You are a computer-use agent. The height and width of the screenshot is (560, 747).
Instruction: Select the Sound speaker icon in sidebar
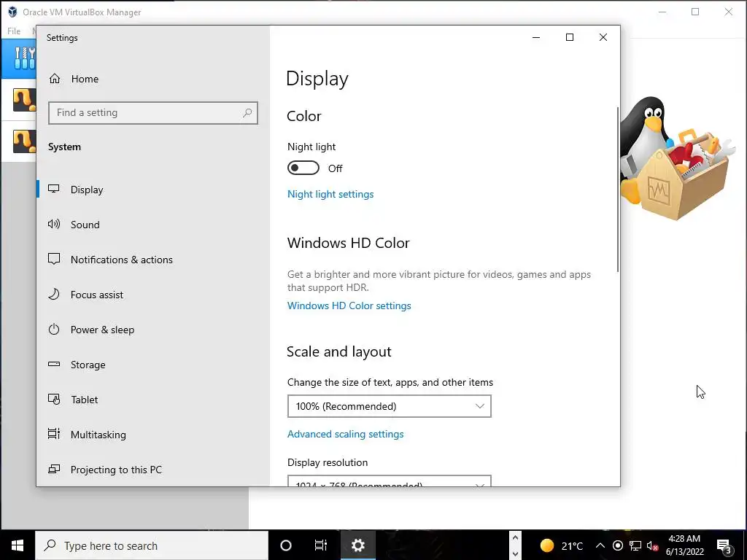(x=54, y=224)
